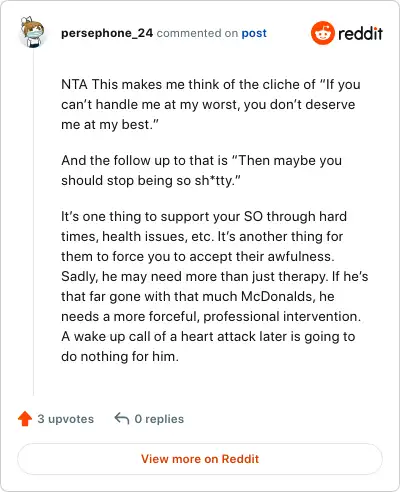Click the reddit wordmark text logo
Viewport: 400px width, 492px height.
360,33
